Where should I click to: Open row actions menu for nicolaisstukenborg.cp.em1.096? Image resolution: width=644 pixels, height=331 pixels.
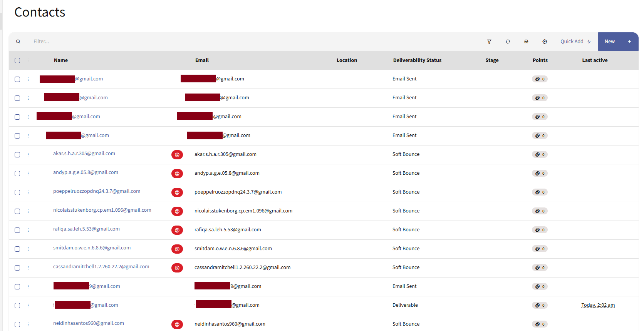(x=28, y=211)
